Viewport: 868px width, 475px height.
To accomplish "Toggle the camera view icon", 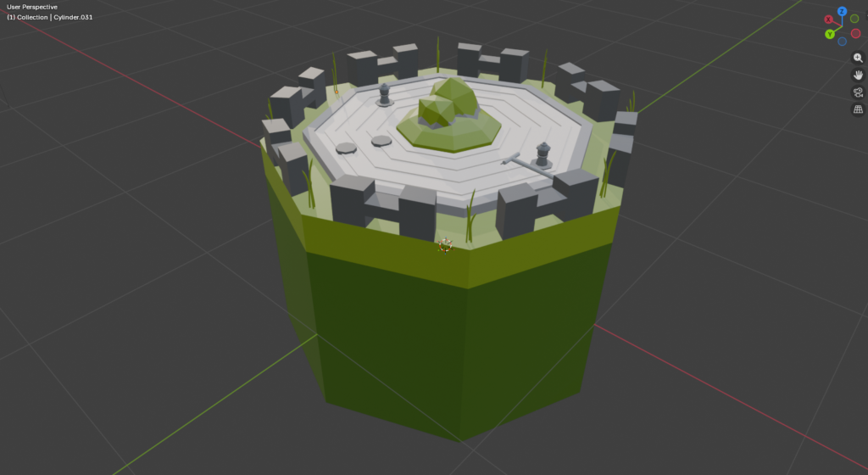I will click(x=858, y=92).
